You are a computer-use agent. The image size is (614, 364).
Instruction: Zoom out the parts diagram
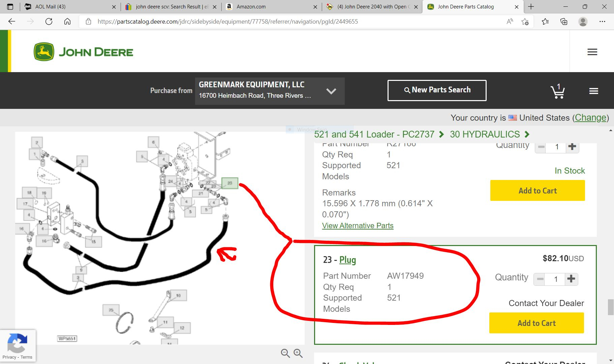(285, 353)
